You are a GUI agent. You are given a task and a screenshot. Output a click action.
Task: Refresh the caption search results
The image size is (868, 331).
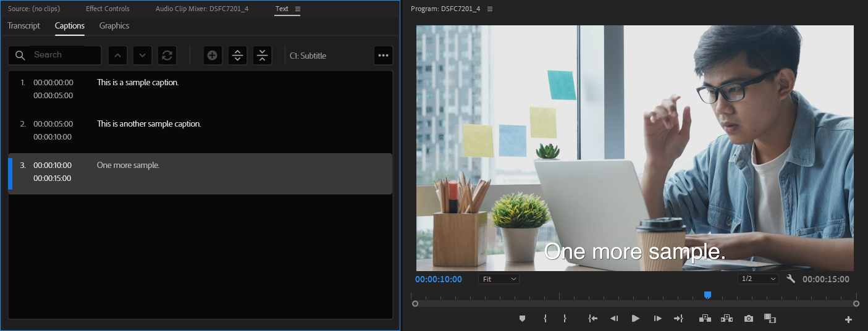pos(167,56)
